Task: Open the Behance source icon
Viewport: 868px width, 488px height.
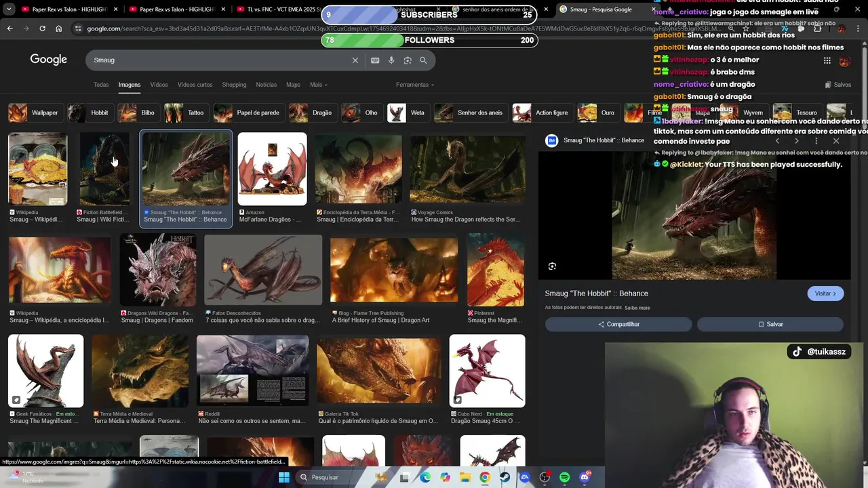Action: (x=552, y=140)
